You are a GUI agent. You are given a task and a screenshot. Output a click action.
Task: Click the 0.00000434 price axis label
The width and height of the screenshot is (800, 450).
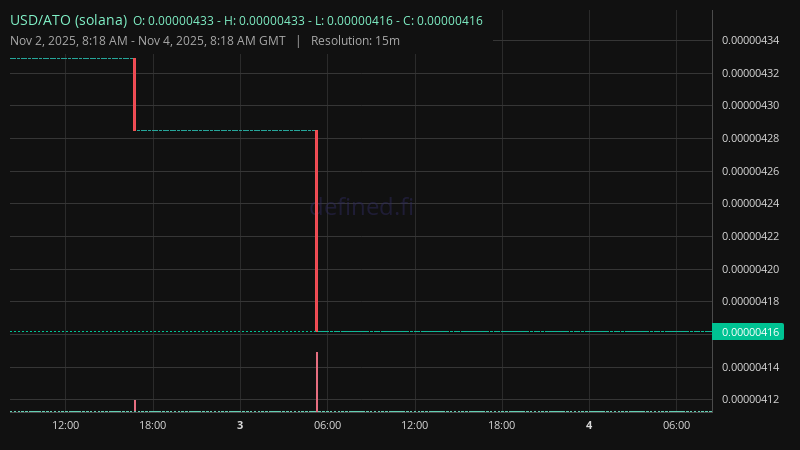[x=750, y=40]
